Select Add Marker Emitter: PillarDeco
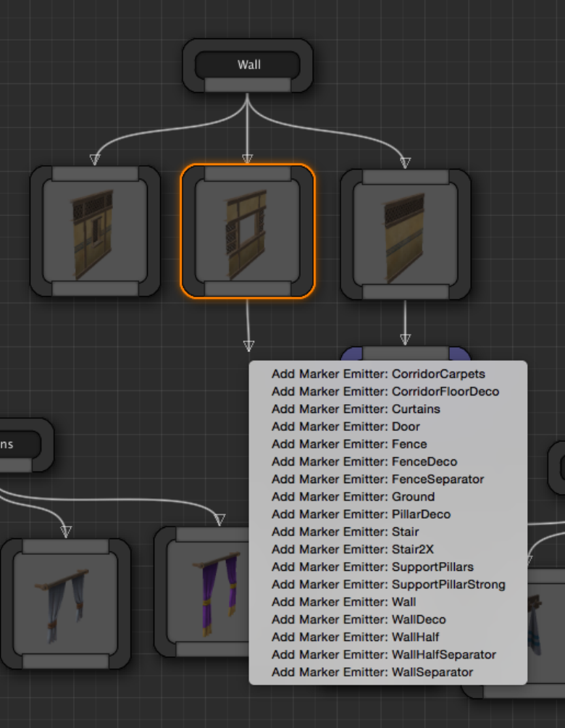Viewport: 565px width, 728px height. tap(388, 514)
